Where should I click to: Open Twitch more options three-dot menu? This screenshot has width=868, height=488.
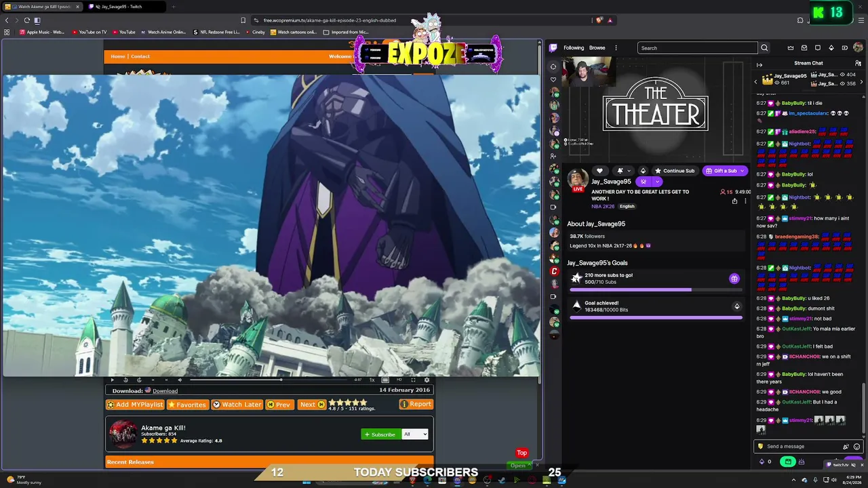point(616,48)
